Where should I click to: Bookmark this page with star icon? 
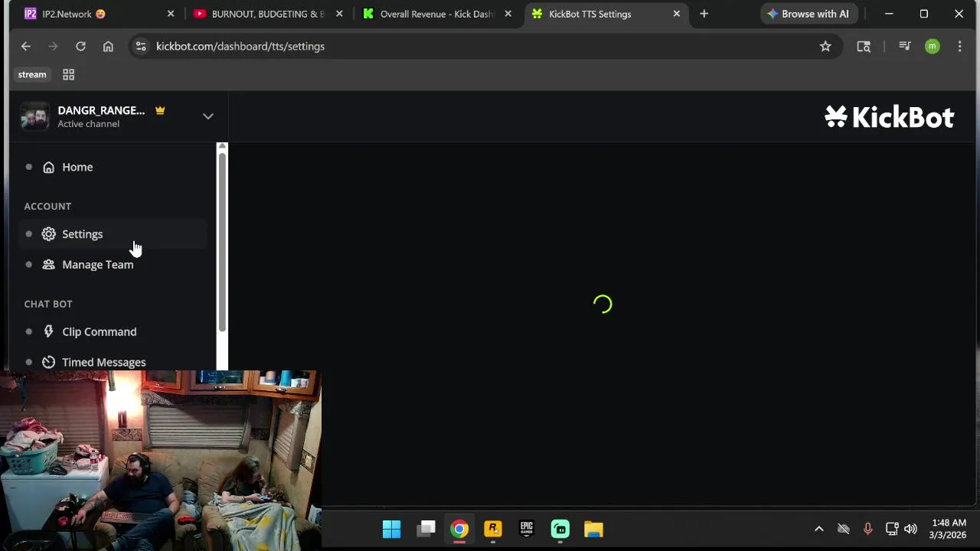(x=825, y=47)
